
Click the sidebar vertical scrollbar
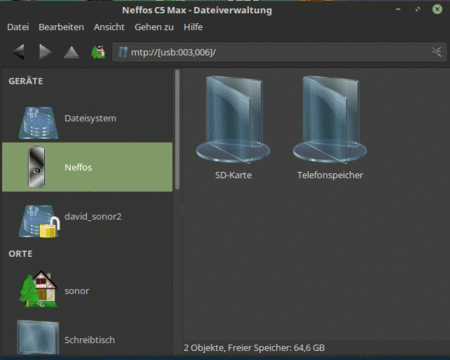177,130
